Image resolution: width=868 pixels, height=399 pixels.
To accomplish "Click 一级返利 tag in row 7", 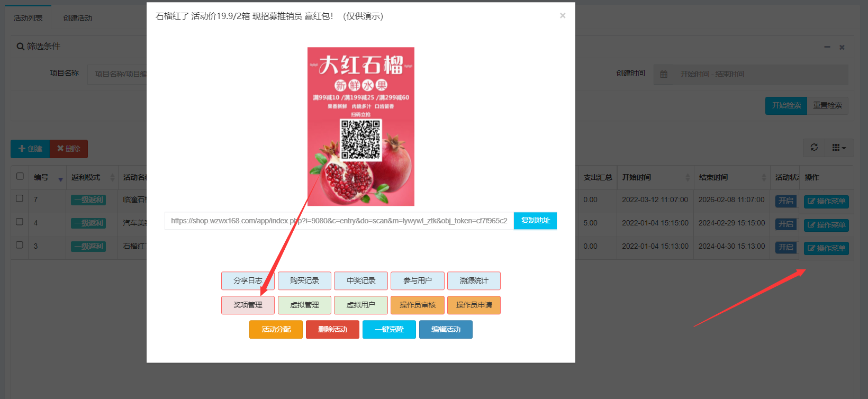I will (x=88, y=200).
